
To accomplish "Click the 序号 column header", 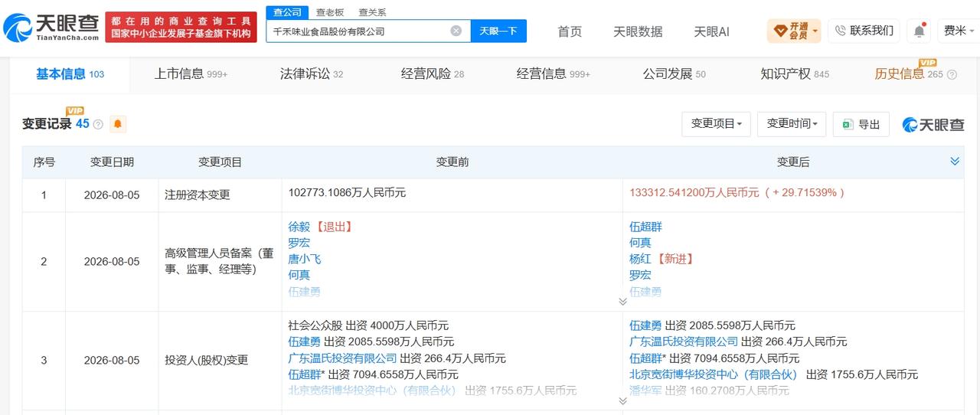I will (44, 162).
